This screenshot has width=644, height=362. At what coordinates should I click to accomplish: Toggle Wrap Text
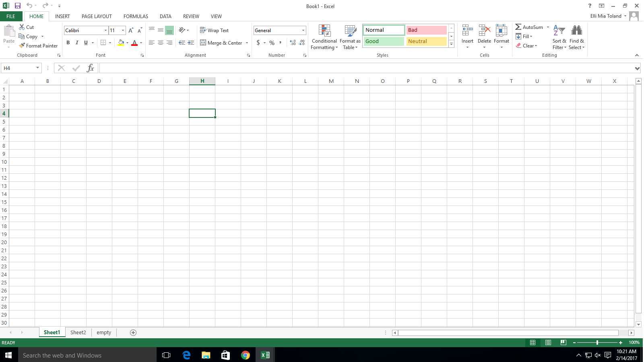214,30
